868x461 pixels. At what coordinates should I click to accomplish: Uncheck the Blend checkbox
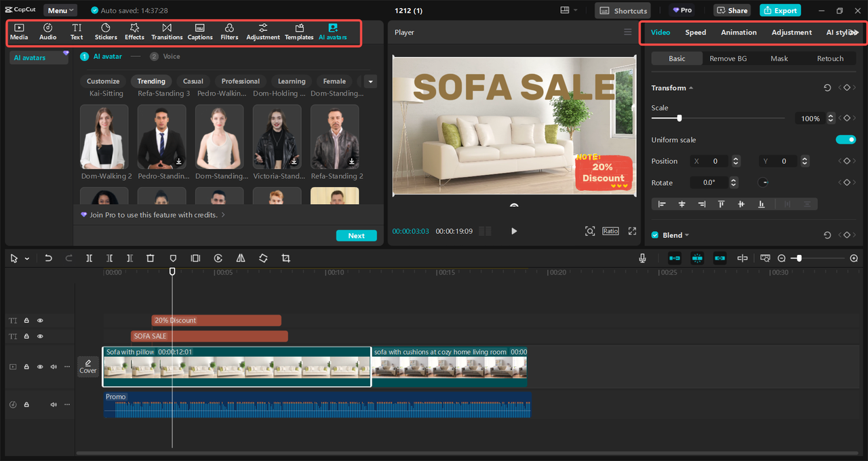click(655, 235)
